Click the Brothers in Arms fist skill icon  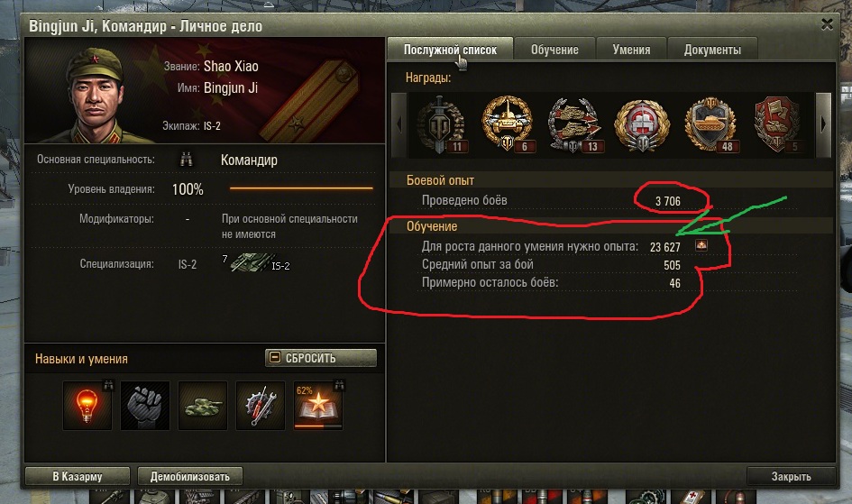click(145, 406)
